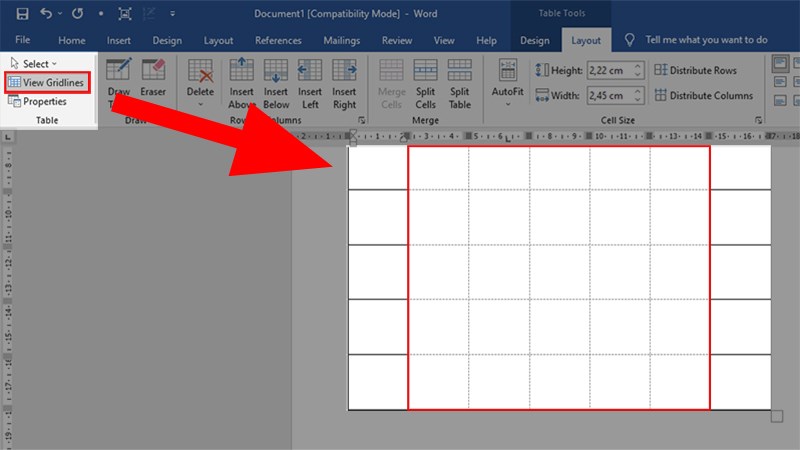Open the References tab
Viewport: 800px width, 450px height.
278,40
